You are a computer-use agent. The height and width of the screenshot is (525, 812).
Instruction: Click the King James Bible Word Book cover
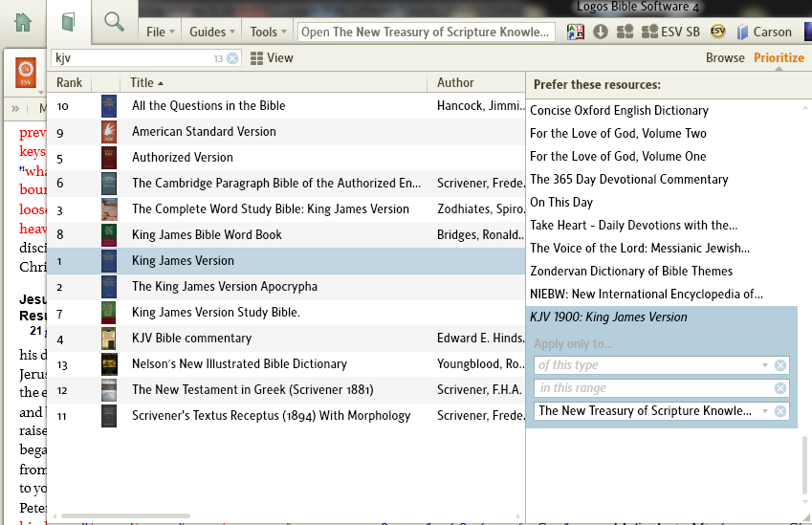109,235
